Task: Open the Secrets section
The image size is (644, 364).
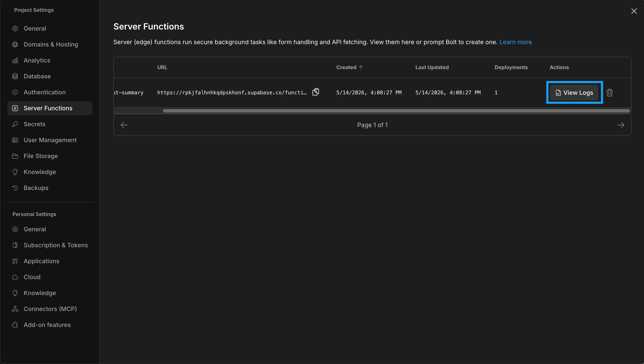Action: pyautogui.click(x=50, y=124)
